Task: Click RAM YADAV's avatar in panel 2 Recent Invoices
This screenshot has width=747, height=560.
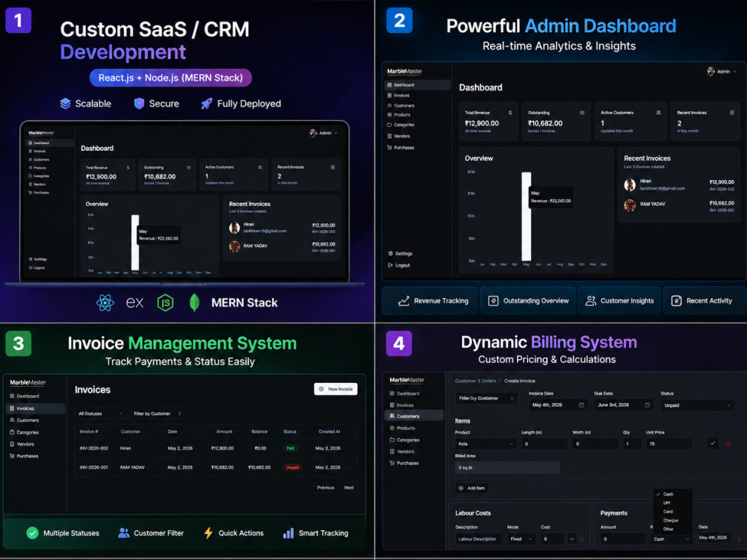Action: (x=630, y=205)
